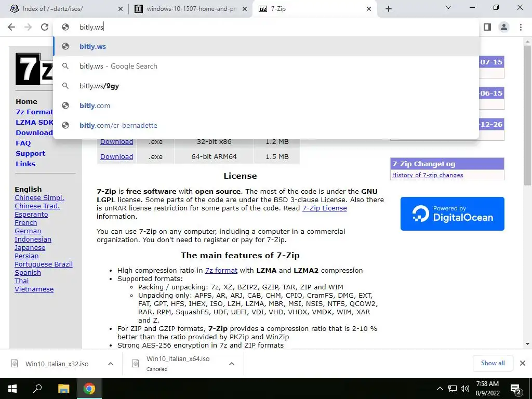Open the notification center icon
This screenshot has height=399, width=532.
click(516, 389)
